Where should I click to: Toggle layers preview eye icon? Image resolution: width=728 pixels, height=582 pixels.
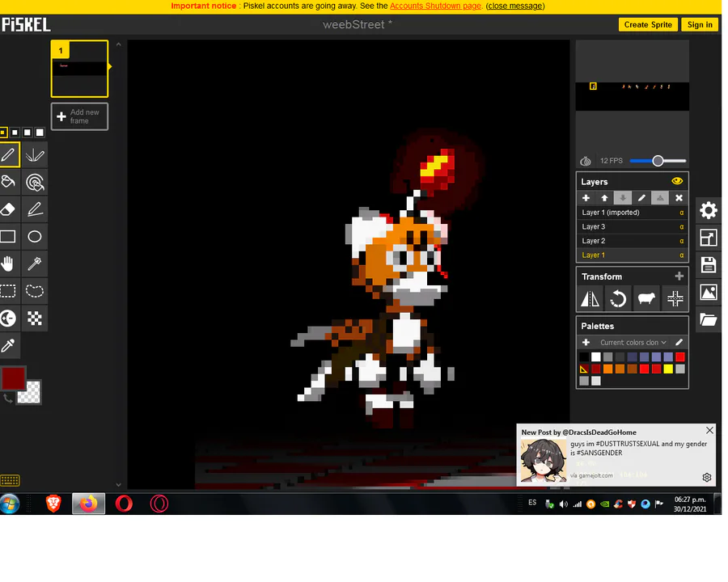tap(677, 181)
